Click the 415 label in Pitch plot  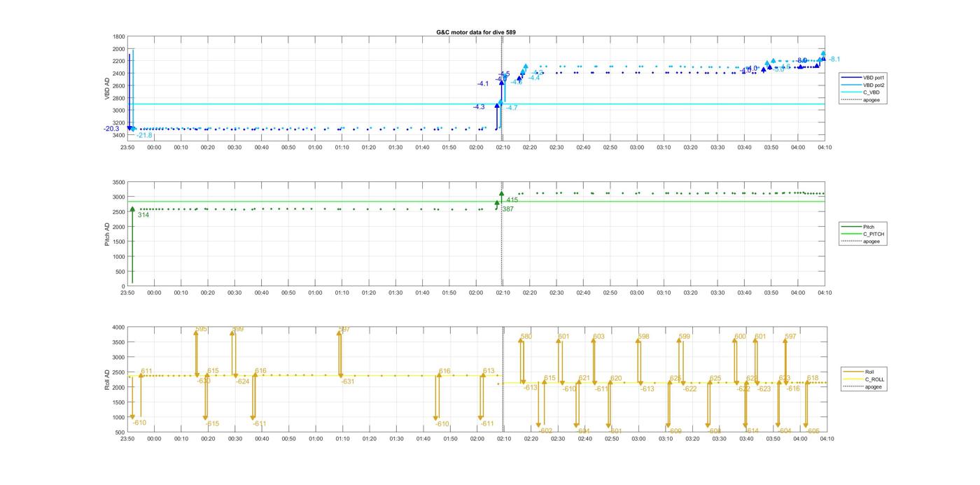click(x=512, y=200)
